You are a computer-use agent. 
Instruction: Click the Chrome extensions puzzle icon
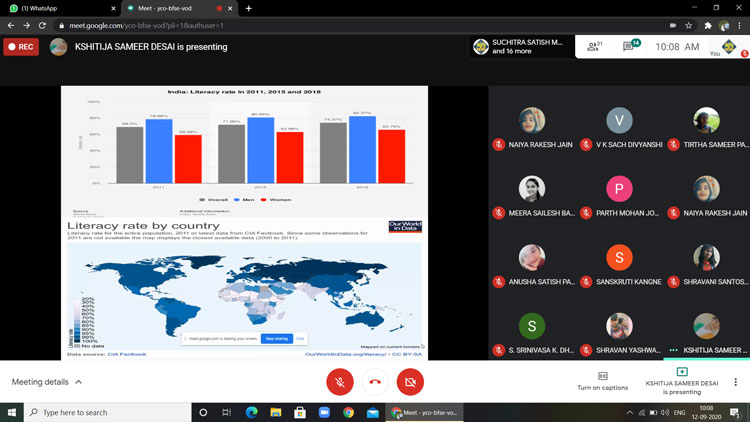(x=707, y=25)
